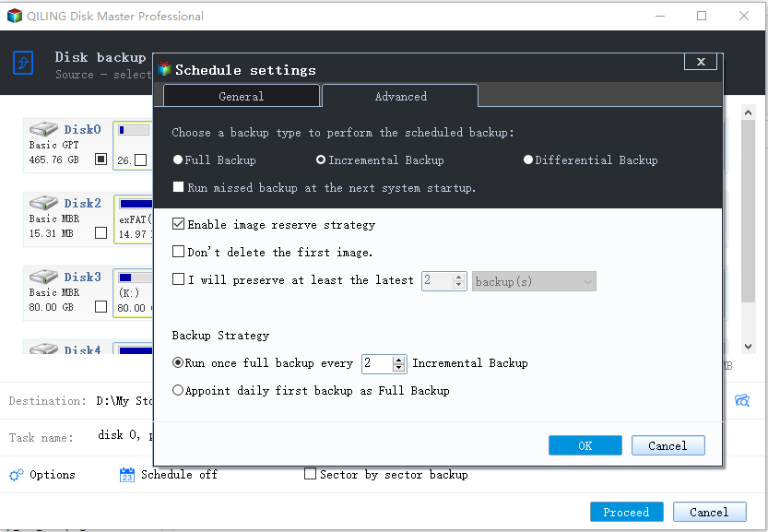Increase the preserve latest count spinner
Image resolution: width=768 pixels, height=532 pixels.
(459, 277)
